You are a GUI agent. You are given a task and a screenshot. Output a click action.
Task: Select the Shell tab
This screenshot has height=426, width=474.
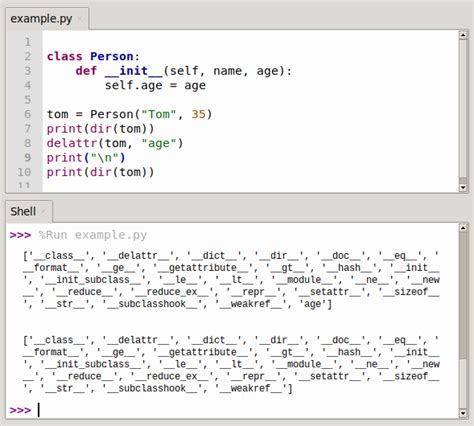[x=23, y=211]
